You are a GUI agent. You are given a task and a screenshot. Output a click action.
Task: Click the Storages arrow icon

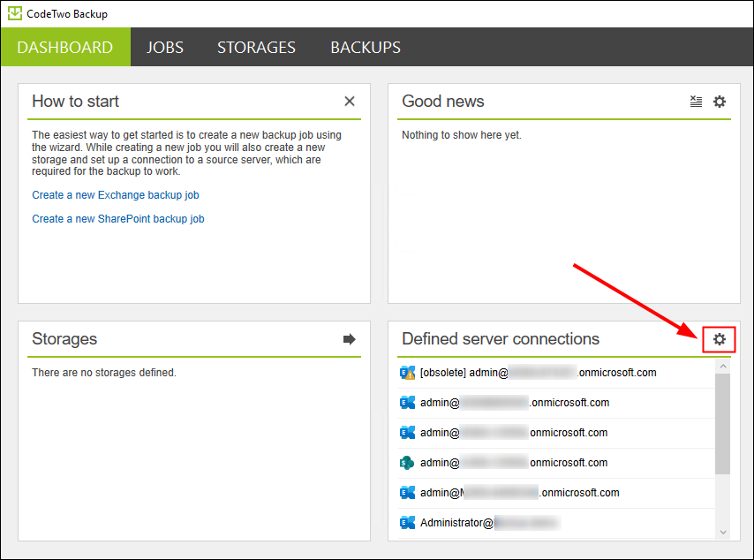[350, 339]
